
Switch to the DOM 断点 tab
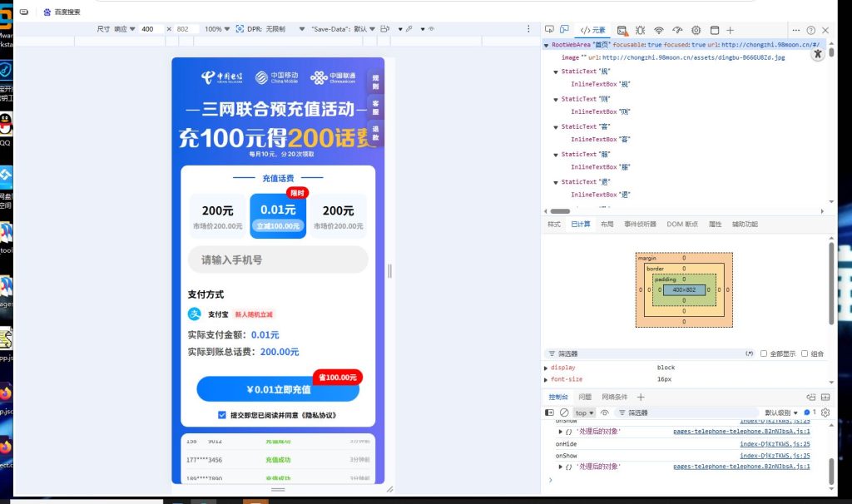coord(682,225)
